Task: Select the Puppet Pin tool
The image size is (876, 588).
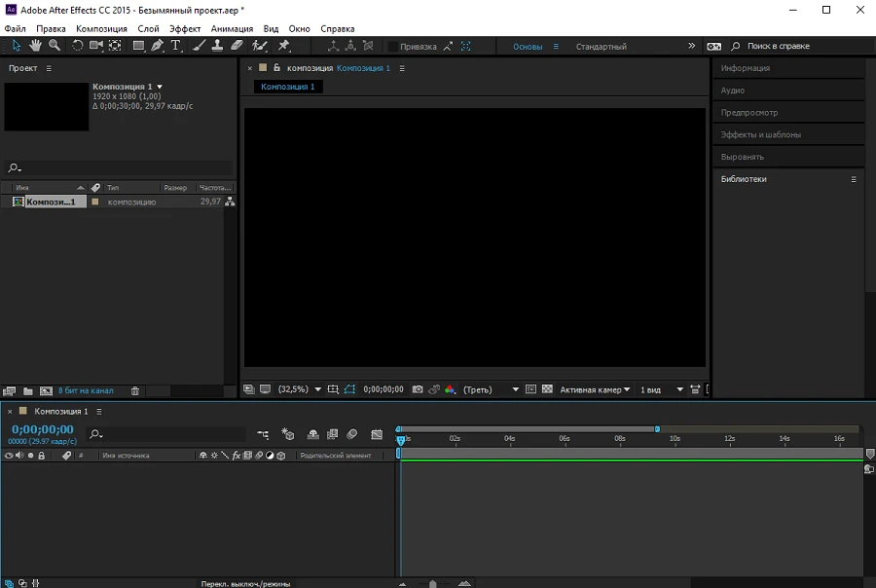Action: point(284,46)
